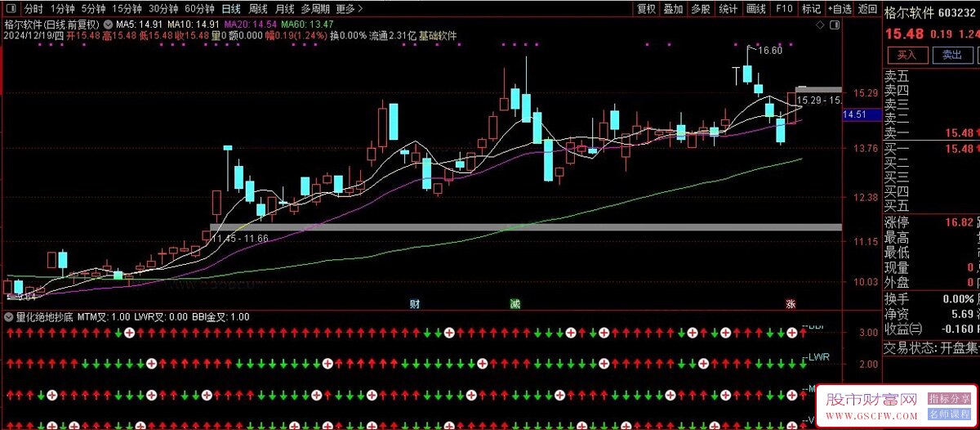
Task: Click the 返回 back button
Action: pos(867,9)
